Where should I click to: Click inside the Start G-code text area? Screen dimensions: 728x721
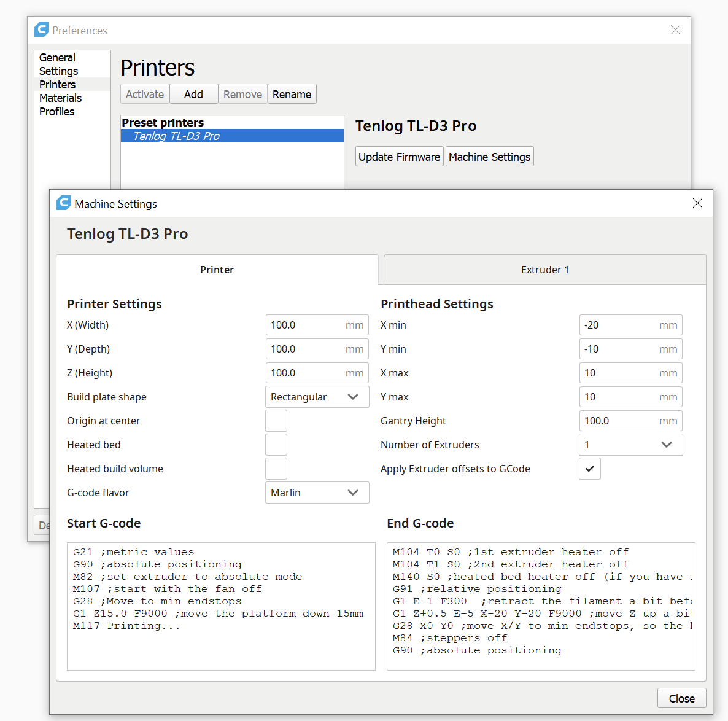pyautogui.click(x=221, y=606)
